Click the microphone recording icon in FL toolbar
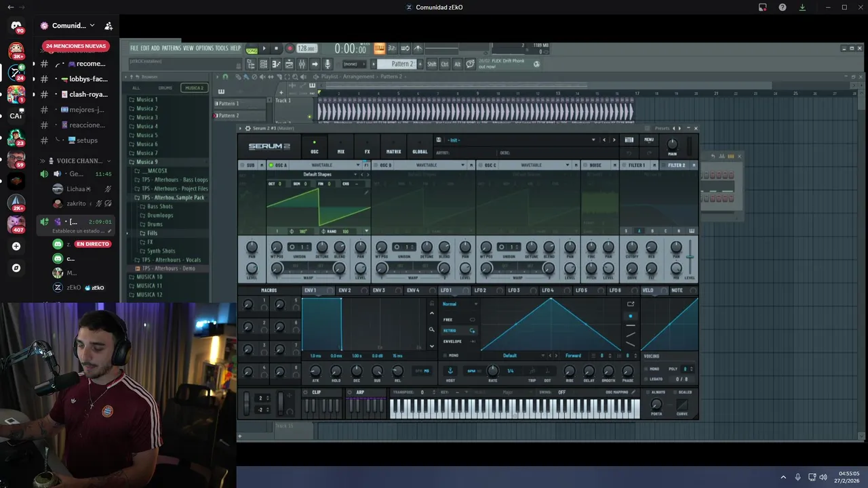The width and height of the screenshot is (868, 488). pyautogui.click(x=328, y=64)
